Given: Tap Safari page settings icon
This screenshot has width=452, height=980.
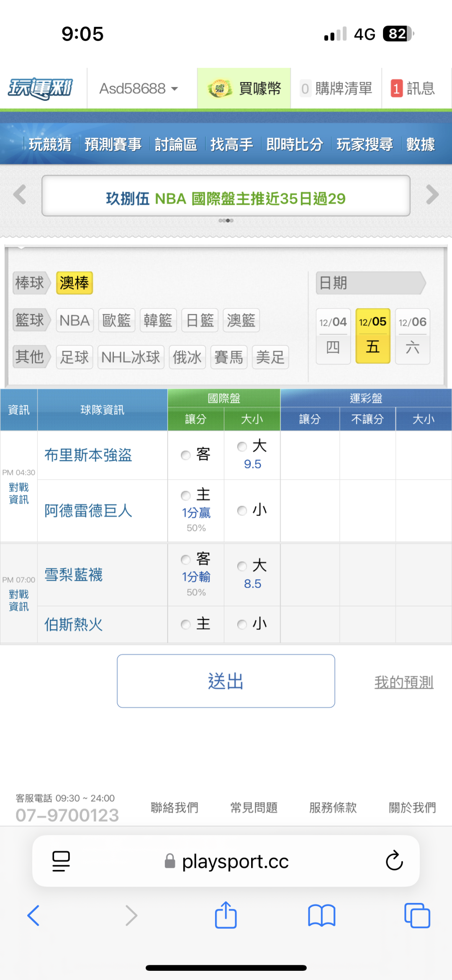Looking at the screenshot, I should (x=61, y=861).
